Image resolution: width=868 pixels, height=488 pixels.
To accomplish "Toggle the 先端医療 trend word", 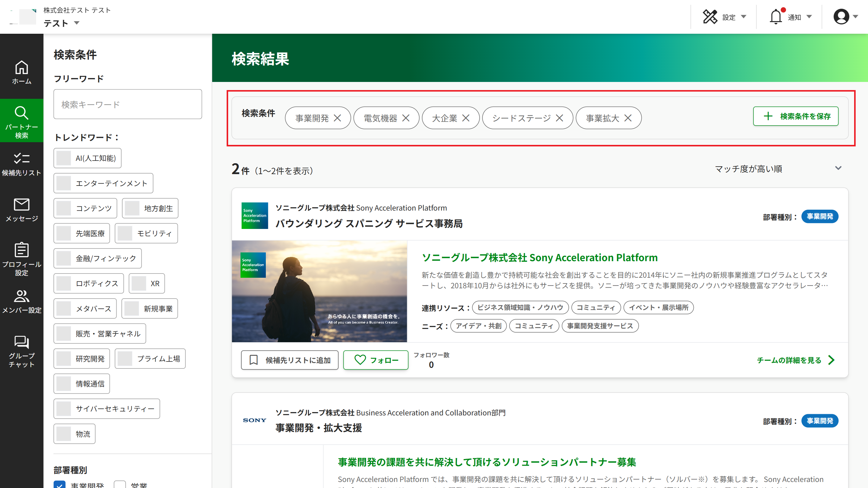I will pos(82,233).
